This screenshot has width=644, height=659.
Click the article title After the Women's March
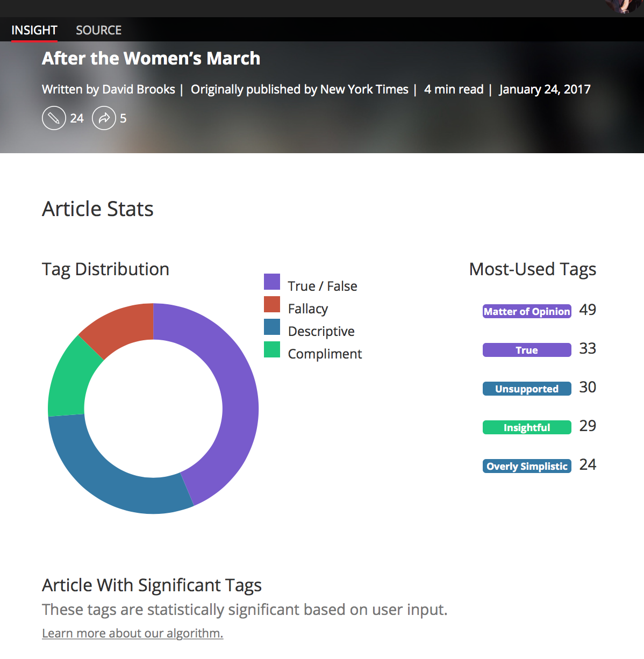(x=151, y=58)
